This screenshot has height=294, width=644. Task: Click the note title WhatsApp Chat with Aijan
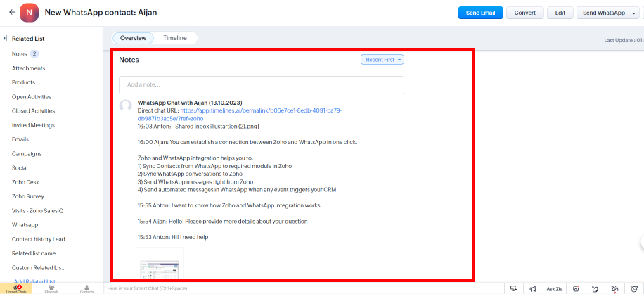pos(190,102)
